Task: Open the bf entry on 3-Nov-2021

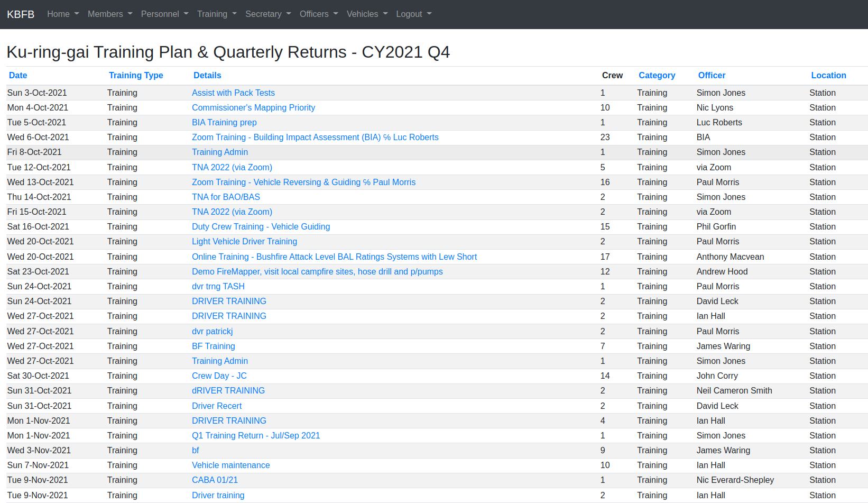Action: 196,451
